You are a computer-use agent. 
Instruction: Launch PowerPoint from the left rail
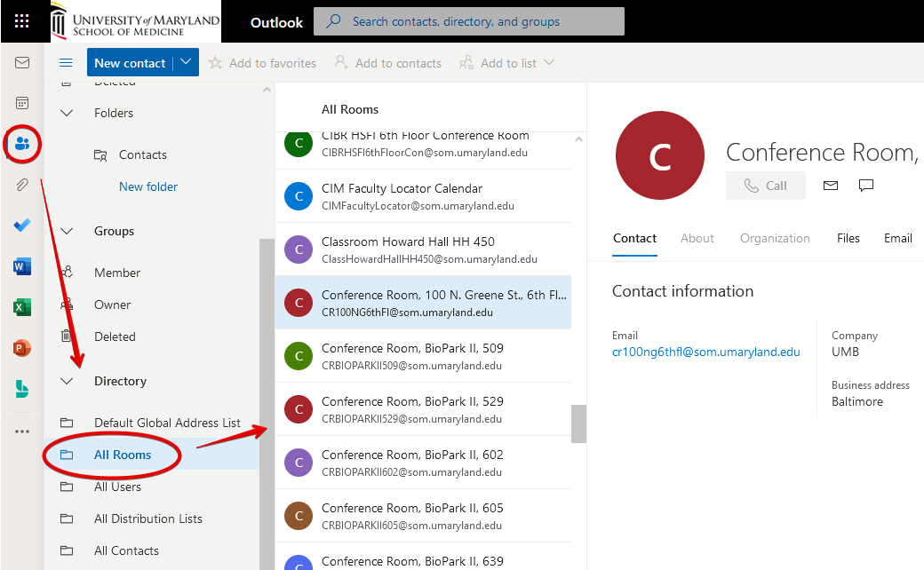[22, 348]
